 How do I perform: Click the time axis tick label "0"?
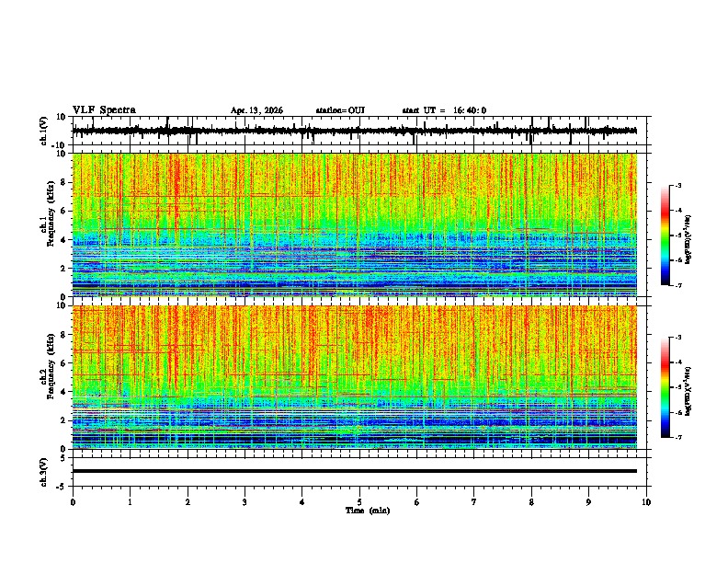[x=73, y=502]
